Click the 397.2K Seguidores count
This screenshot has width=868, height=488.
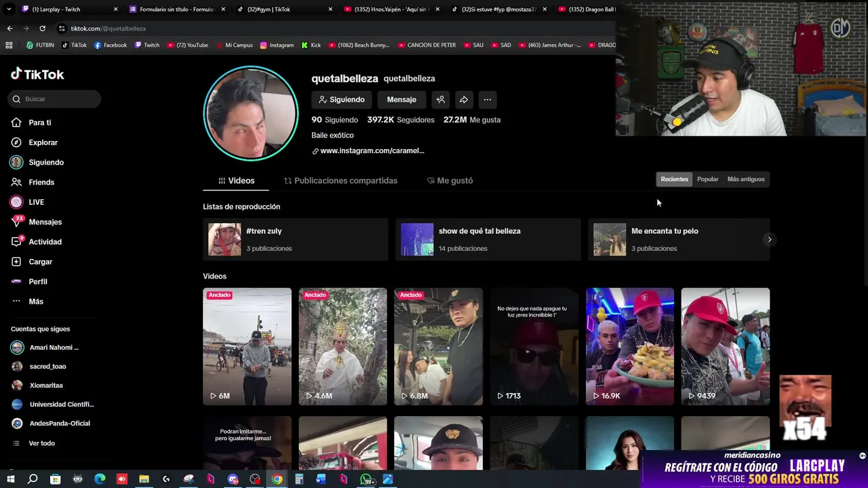tap(401, 120)
